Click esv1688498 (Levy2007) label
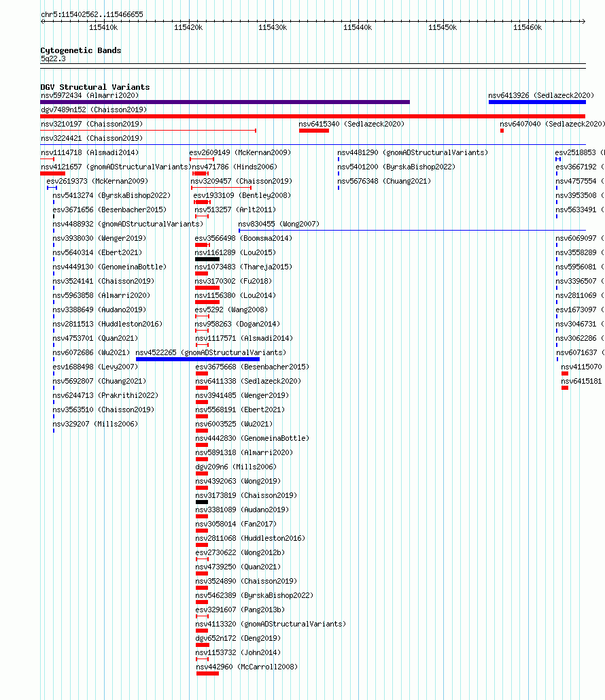Image resolution: width=605 pixels, height=700 pixels. (x=95, y=367)
